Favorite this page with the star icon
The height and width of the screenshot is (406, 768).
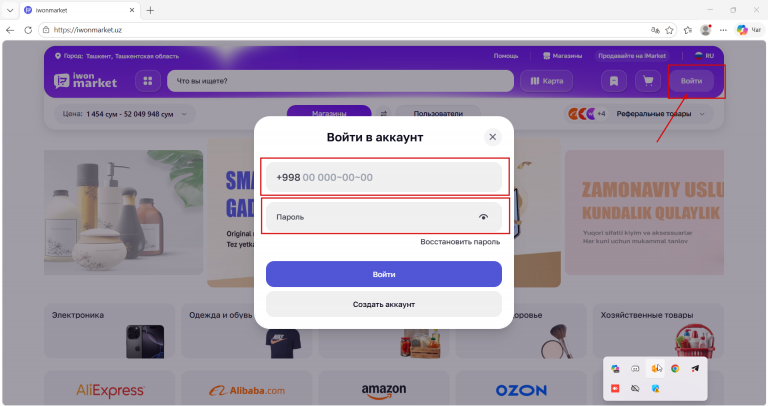pyautogui.click(x=669, y=30)
